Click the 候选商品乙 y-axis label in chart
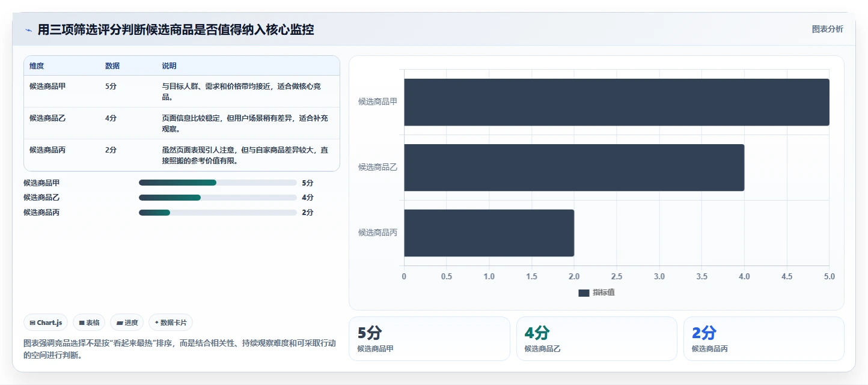This screenshot has height=385, width=868. tap(377, 167)
